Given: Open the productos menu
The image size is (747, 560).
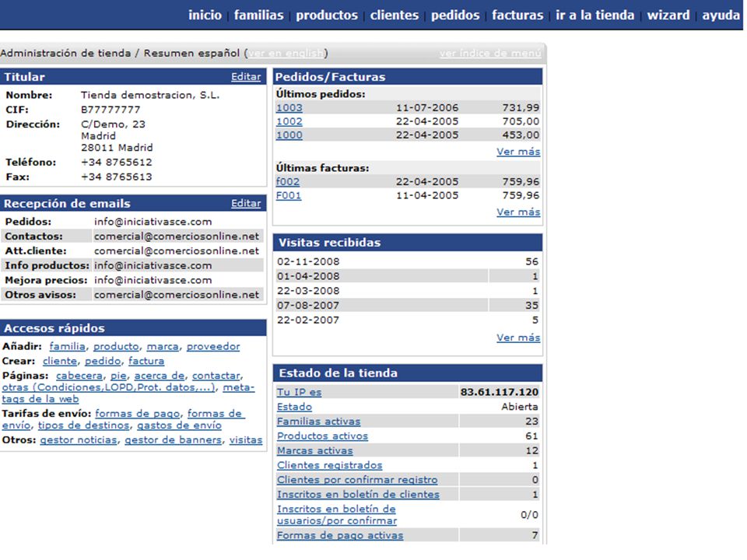Looking at the screenshot, I should click(327, 15).
